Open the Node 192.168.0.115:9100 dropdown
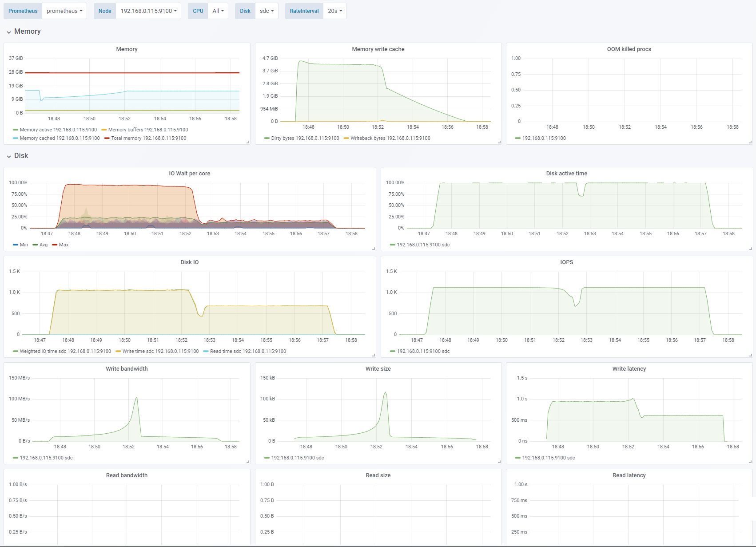756x550 pixels. pos(148,11)
